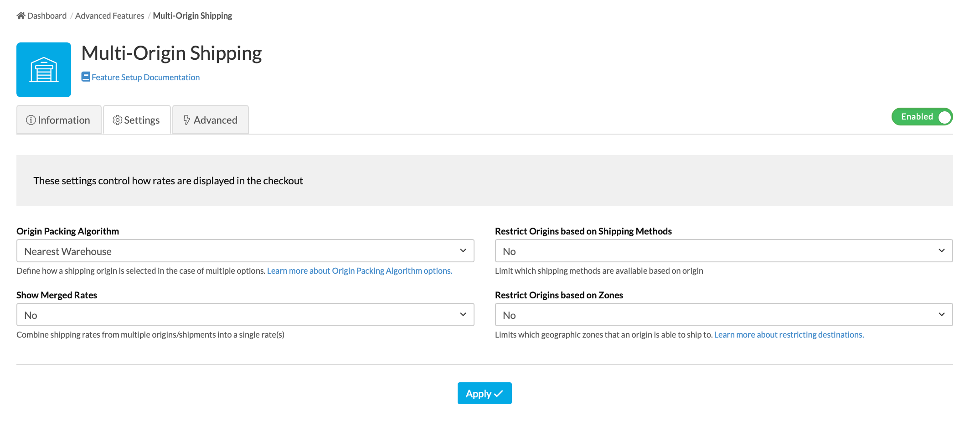Expand Restrict Origins based on Zones dropdown

coord(723,315)
